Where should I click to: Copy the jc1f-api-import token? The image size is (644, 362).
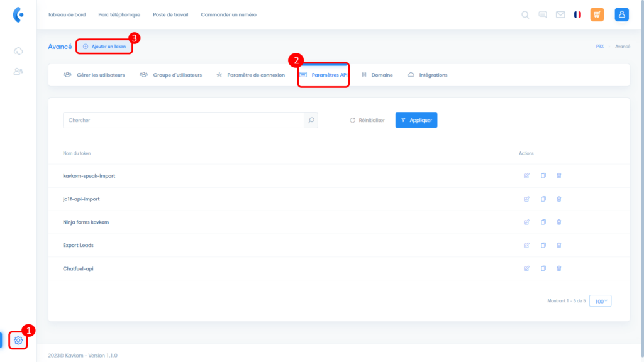click(x=543, y=199)
